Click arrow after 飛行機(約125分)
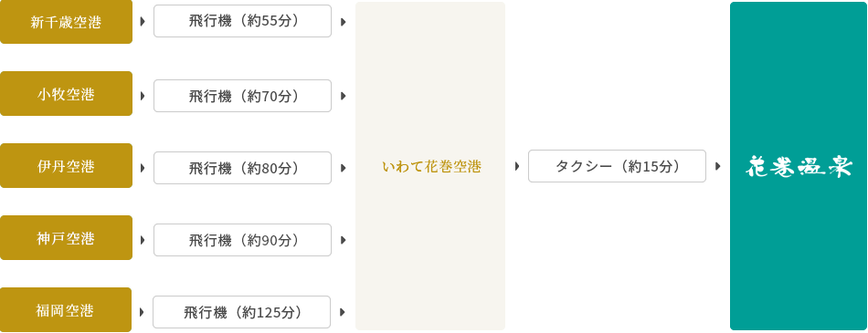The height and width of the screenshot is (333, 868). pos(343,312)
